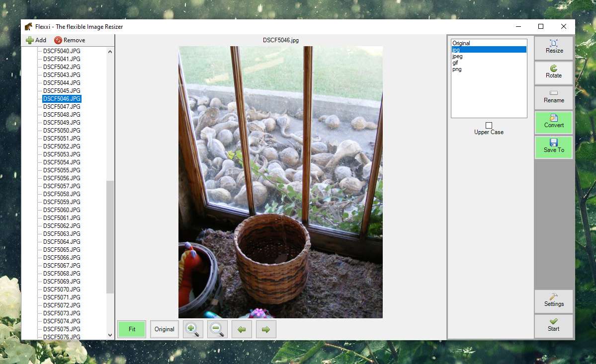The height and width of the screenshot is (364, 596).
Task: Open the Settings panel
Action: (554, 301)
